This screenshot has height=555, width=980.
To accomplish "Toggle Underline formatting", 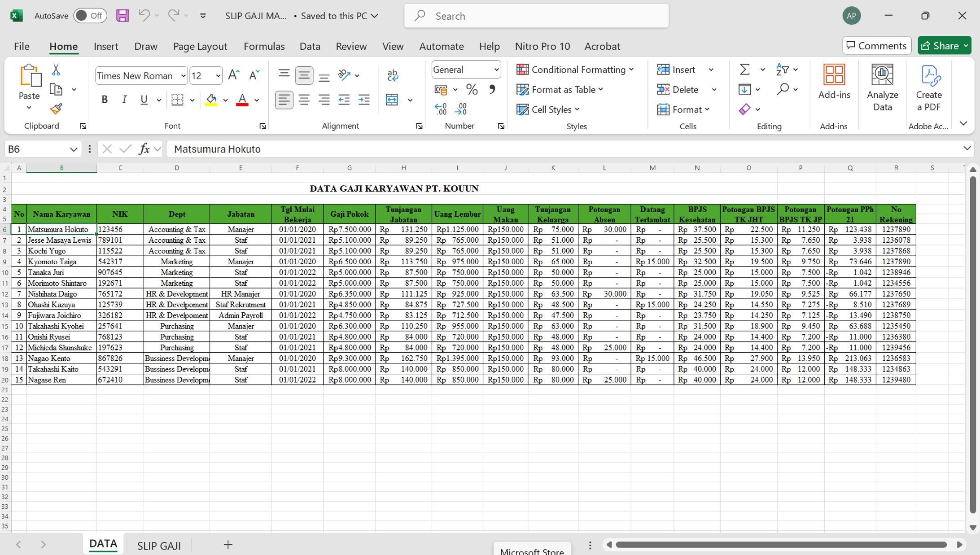I will coord(143,100).
